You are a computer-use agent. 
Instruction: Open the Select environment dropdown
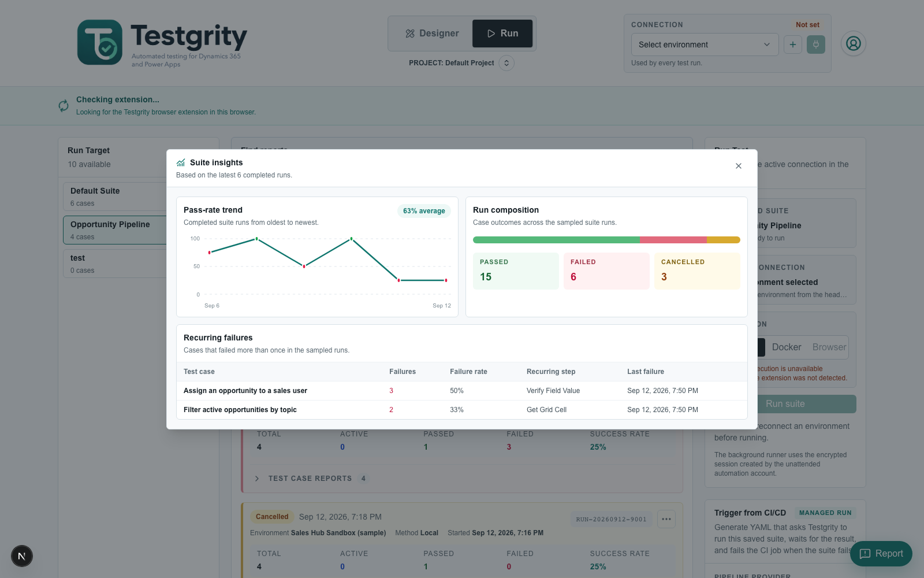(x=705, y=45)
